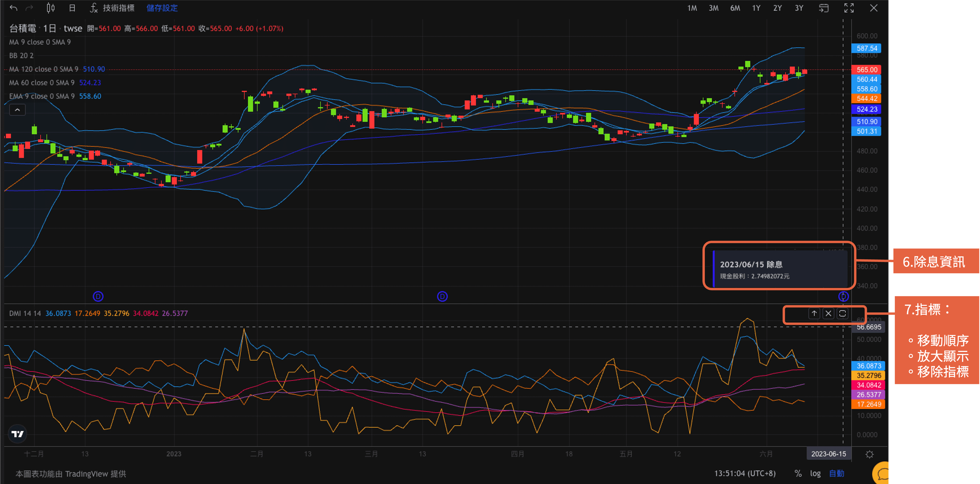The image size is (980, 484).
Task: Select the candlestick chart style icon
Action: click(x=51, y=8)
